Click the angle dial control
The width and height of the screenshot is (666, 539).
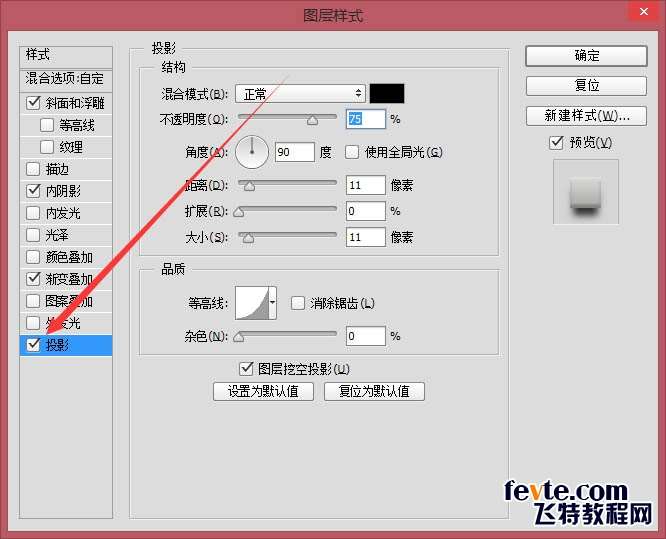[x=252, y=152]
